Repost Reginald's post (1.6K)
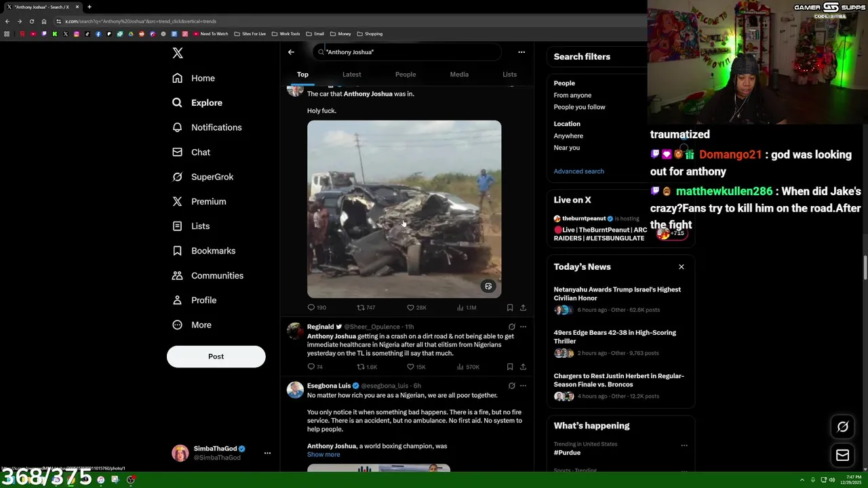Viewport: 868px width, 488px height. [x=367, y=367]
